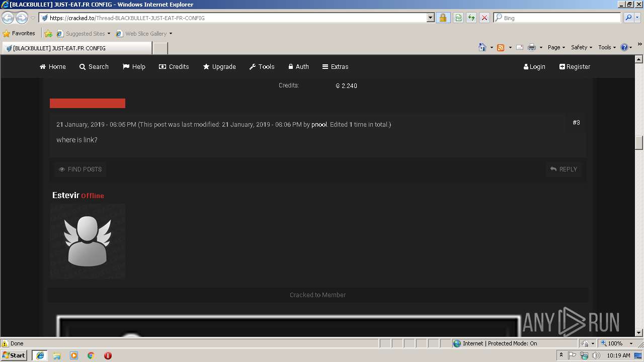The image size is (644, 362).
Task: Click the REPLY button
Action: (x=563, y=169)
